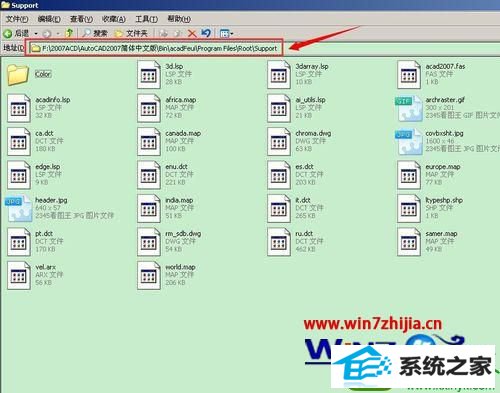
Task: Toggle the Folders (文件夹) pane button
Action: [131, 33]
